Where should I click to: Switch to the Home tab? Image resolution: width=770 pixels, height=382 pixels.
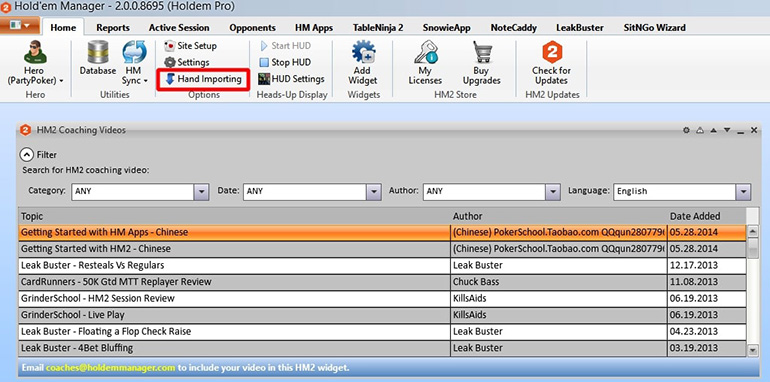click(63, 27)
